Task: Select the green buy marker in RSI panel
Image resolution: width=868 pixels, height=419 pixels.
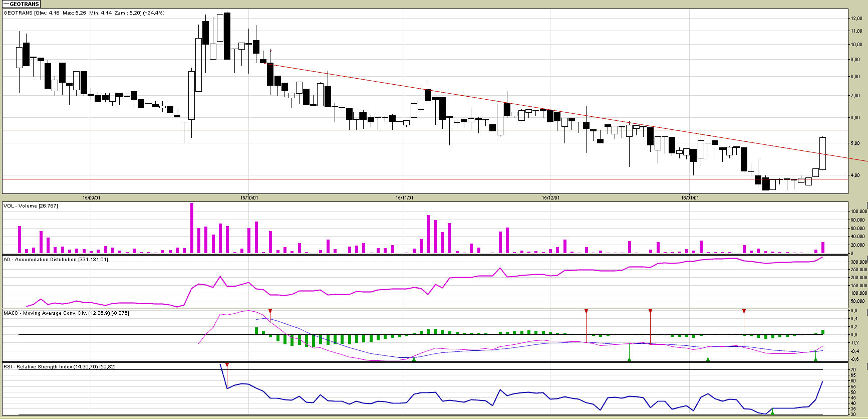Action: (x=772, y=411)
